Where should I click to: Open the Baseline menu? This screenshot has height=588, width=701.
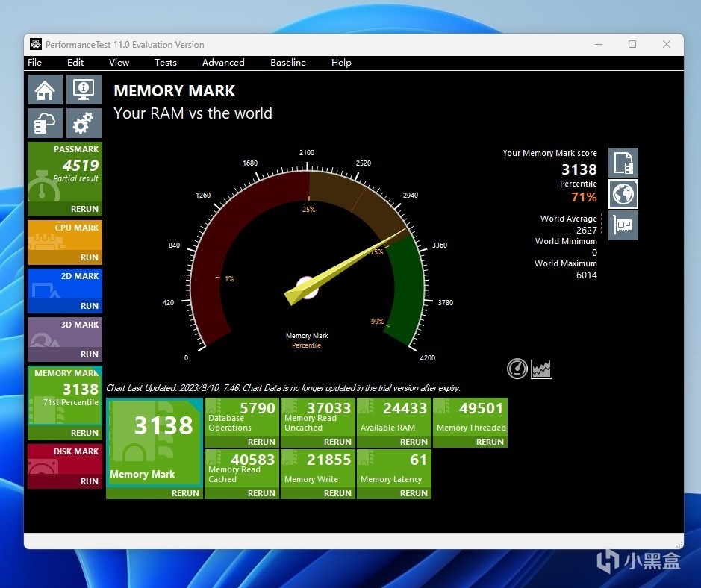tap(288, 63)
